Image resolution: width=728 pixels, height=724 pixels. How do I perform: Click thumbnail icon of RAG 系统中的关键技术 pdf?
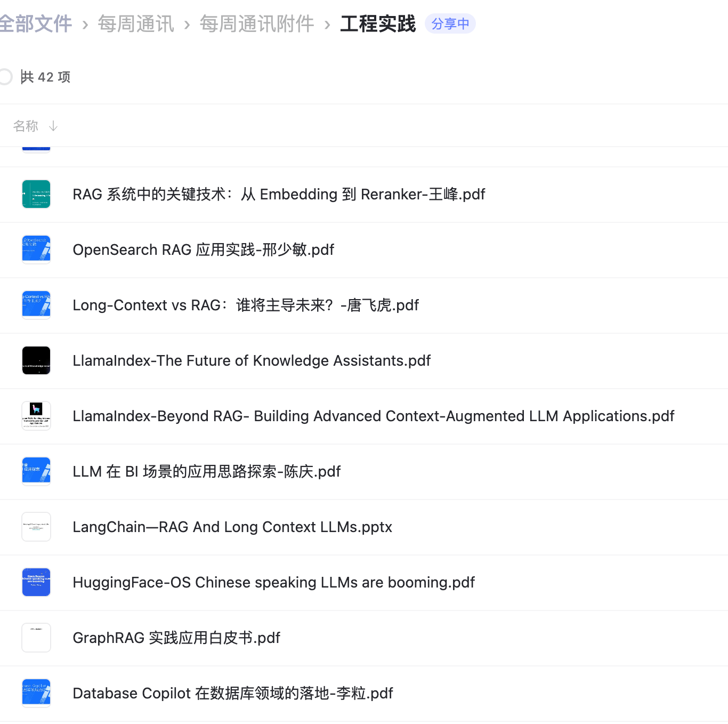click(36, 194)
